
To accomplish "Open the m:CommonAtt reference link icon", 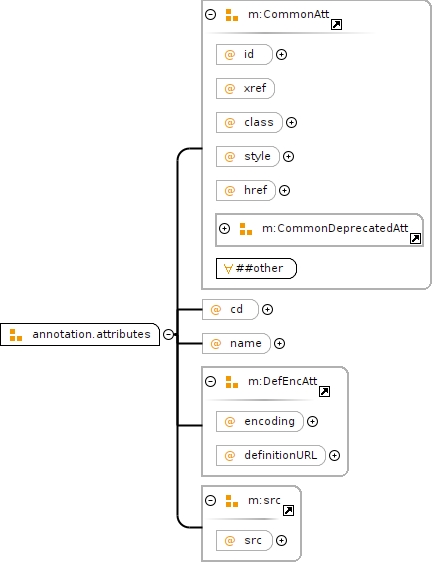I will pos(336,24).
